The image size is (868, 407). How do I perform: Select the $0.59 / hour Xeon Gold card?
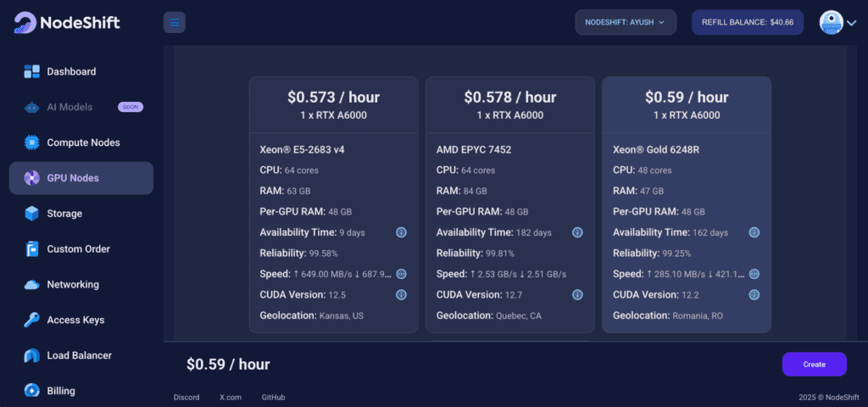[687, 204]
